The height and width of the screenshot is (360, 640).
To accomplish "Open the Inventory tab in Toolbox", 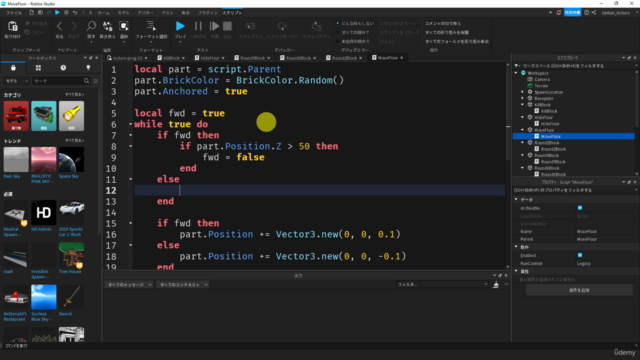I will tap(13, 68).
